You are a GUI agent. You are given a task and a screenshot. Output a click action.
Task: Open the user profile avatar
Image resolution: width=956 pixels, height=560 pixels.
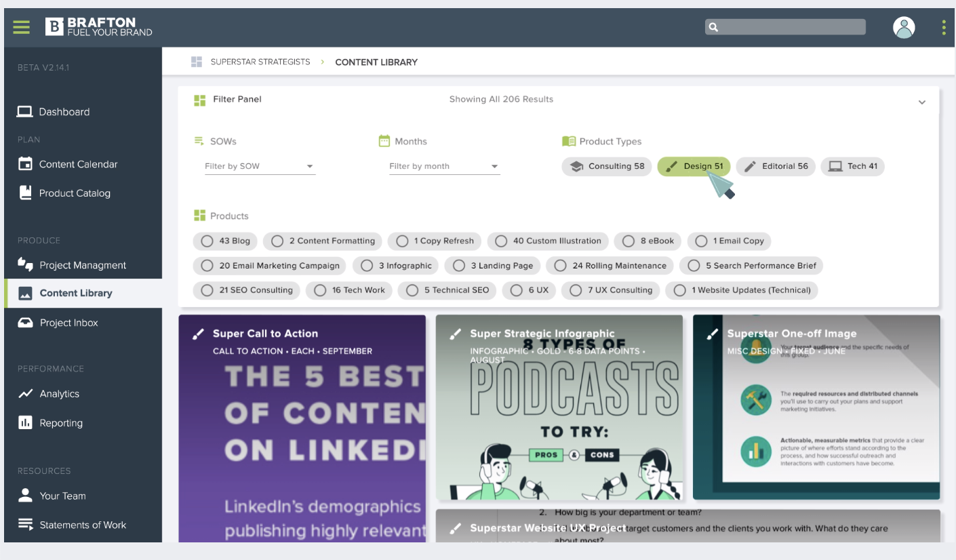click(904, 27)
